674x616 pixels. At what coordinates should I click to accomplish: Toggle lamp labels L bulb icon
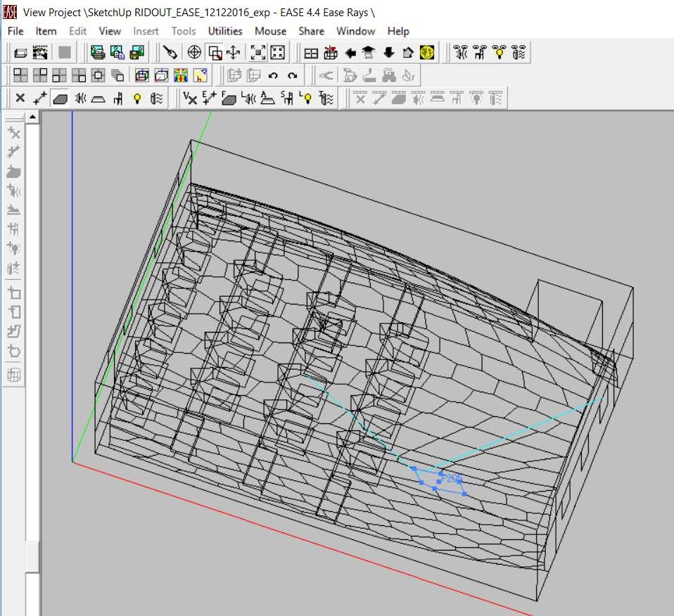pyautogui.click(x=306, y=98)
